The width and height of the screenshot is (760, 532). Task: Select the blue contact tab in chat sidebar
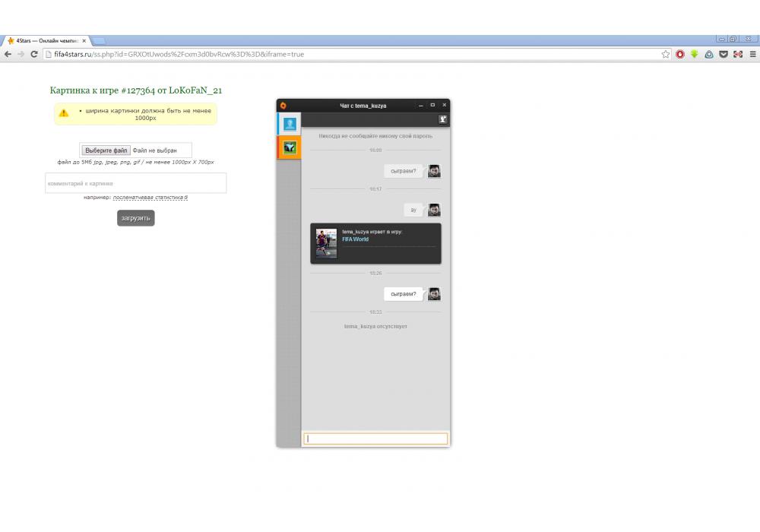289,124
